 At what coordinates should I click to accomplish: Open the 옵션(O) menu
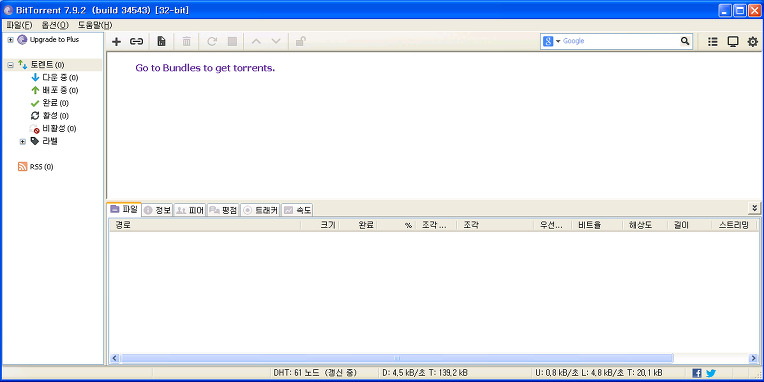[55, 25]
